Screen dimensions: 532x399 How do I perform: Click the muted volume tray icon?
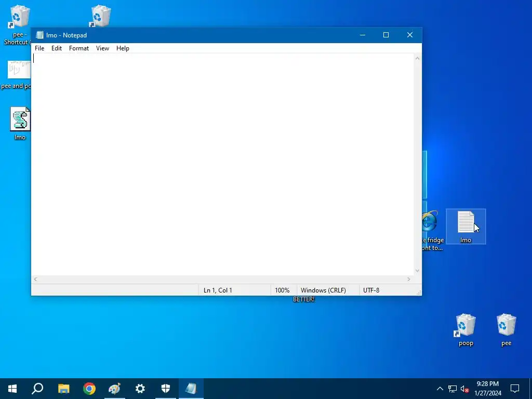(464, 389)
